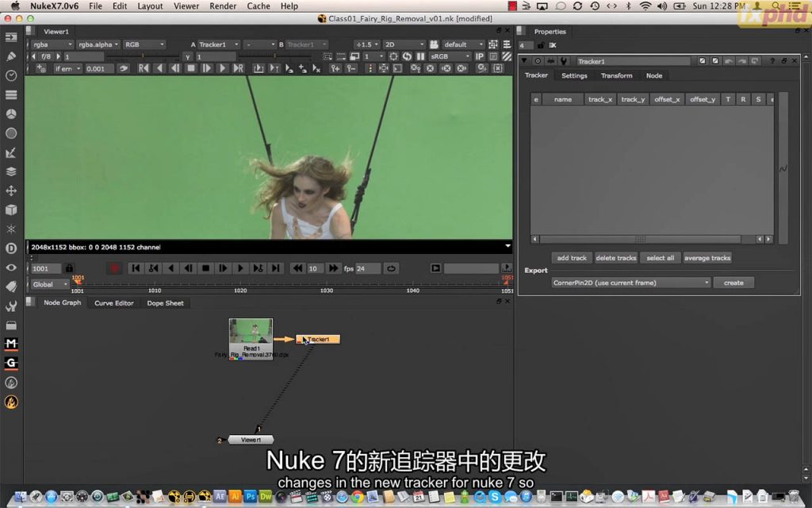
Task: Click the add track button
Action: 572,258
